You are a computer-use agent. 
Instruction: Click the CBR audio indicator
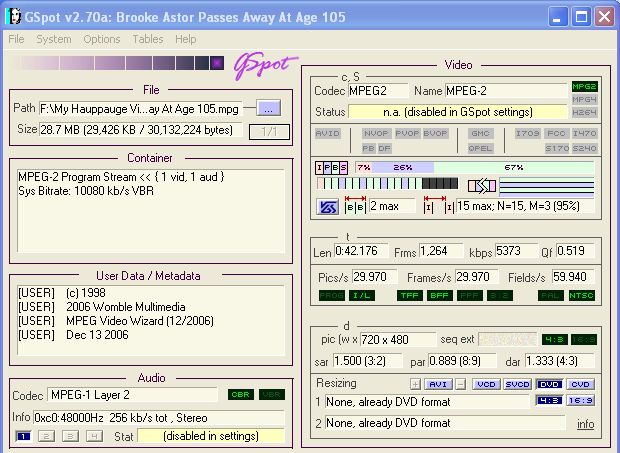point(241,394)
